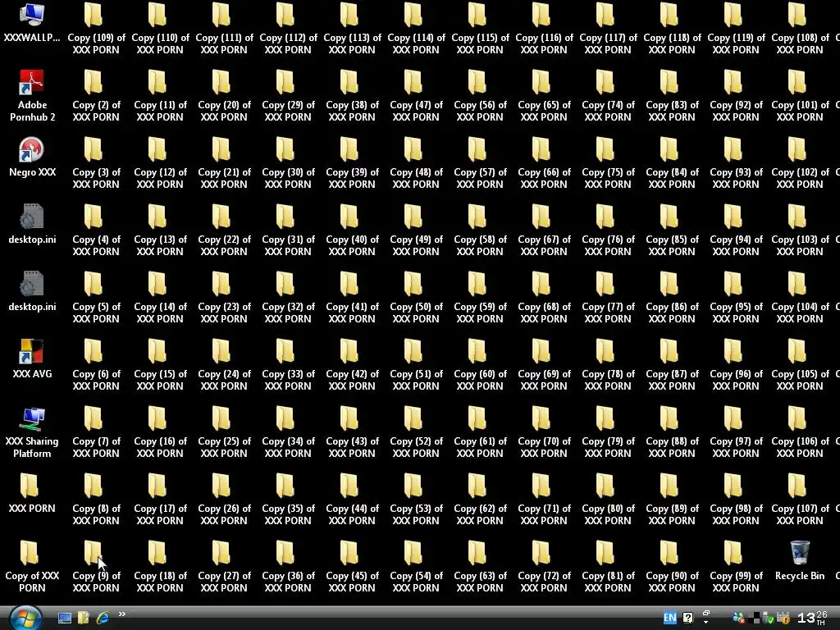This screenshot has height=630, width=840.
Task: Open the EN language bar indicator
Action: pos(669,618)
